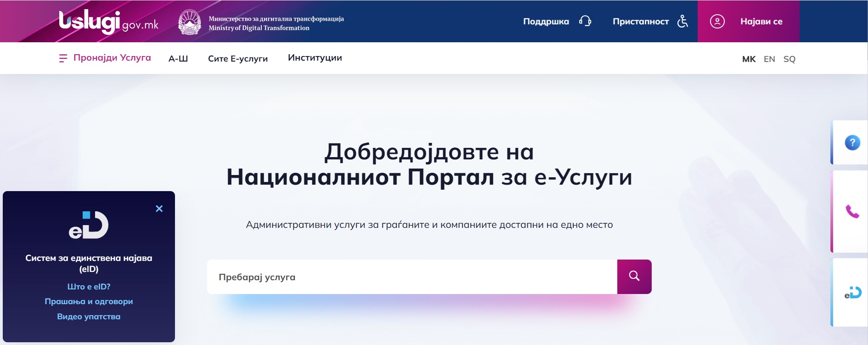Click the Пребарај услуга search field
The height and width of the screenshot is (345, 868).
[x=411, y=277]
